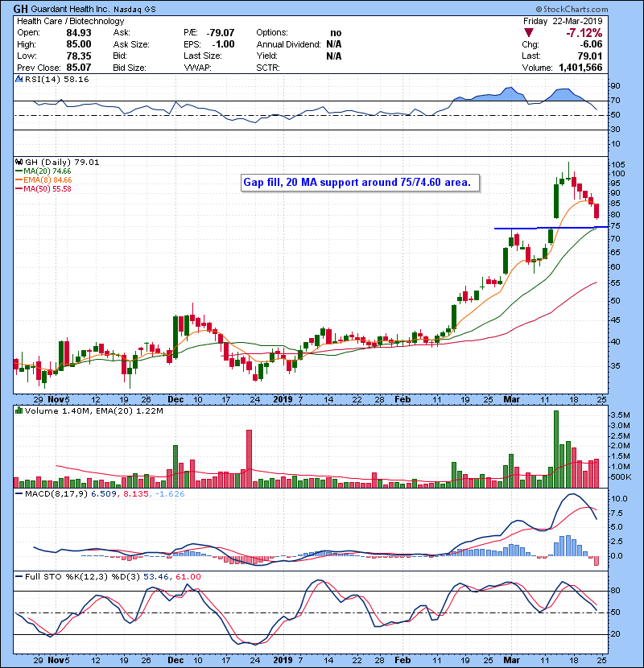
Task: Click the Full STO legend line marker
Action: 19,577
